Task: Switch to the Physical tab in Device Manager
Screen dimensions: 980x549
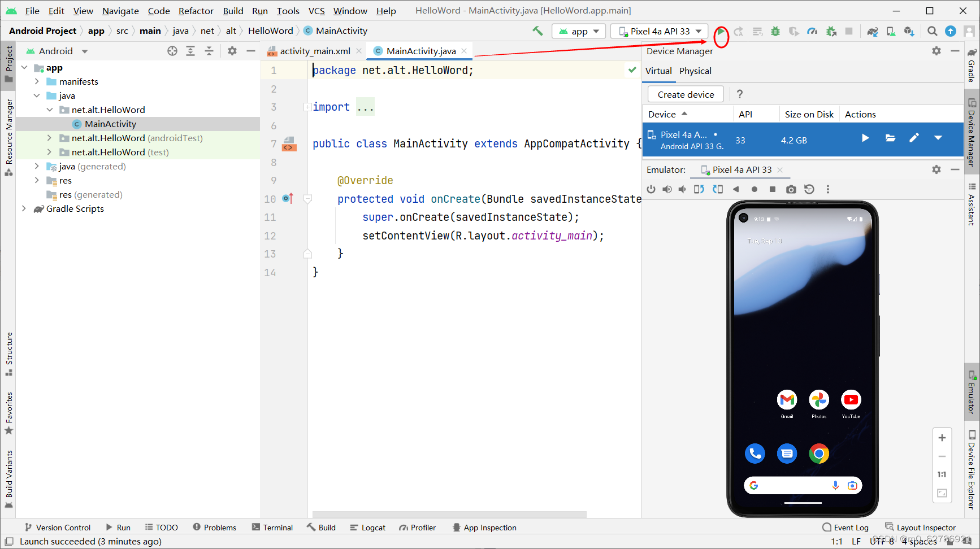Action: point(695,71)
